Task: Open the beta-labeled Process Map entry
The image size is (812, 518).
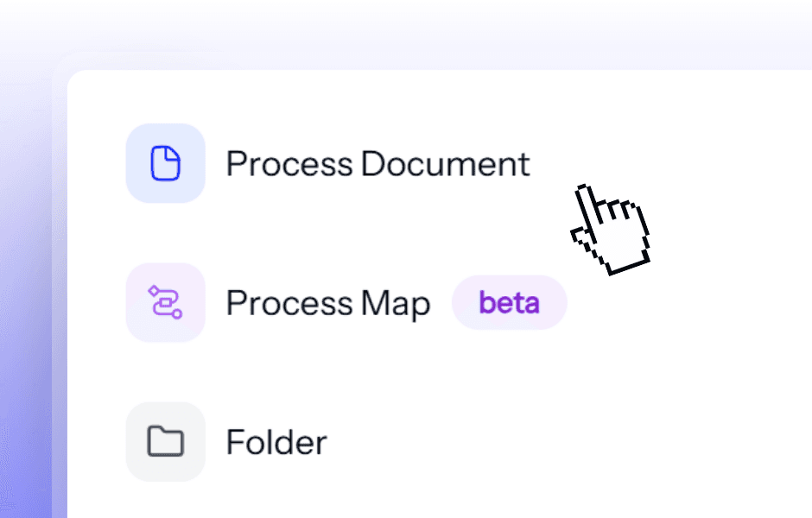Action: 347,303
